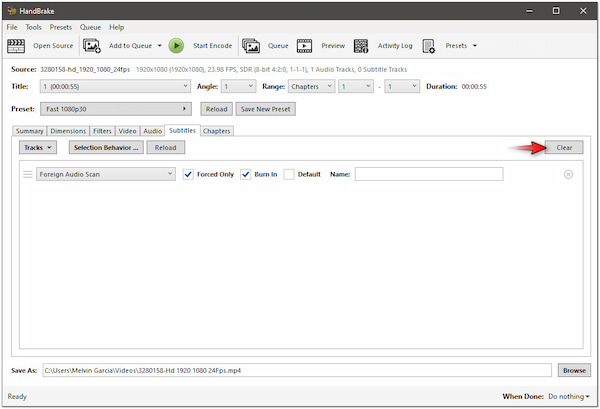Open the Tools menu
Screen dimensions: 600x409
[x=34, y=27]
